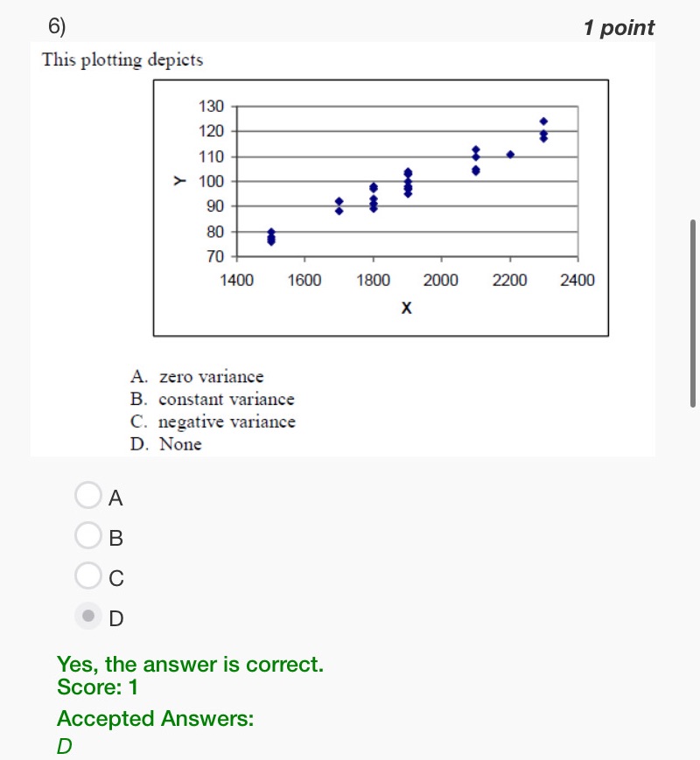
Task: Click the topmost data point near 2300
Action: (x=543, y=121)
